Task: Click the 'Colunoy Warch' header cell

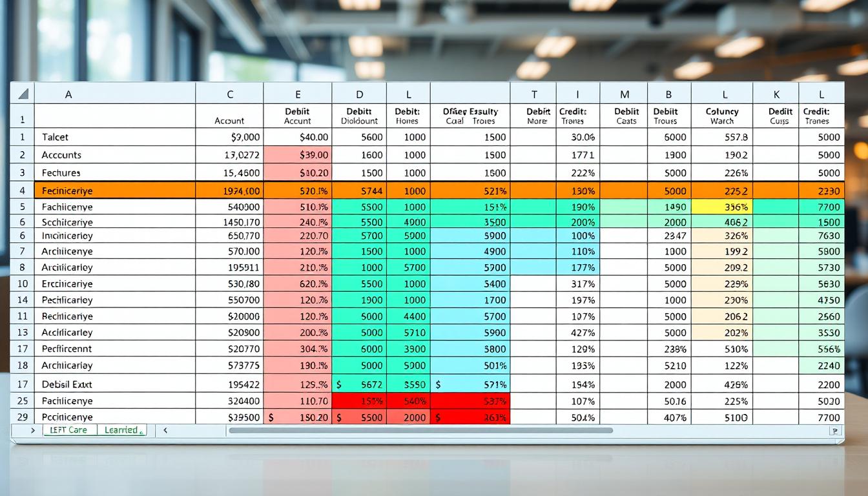Action: click(x=722, y=116)
